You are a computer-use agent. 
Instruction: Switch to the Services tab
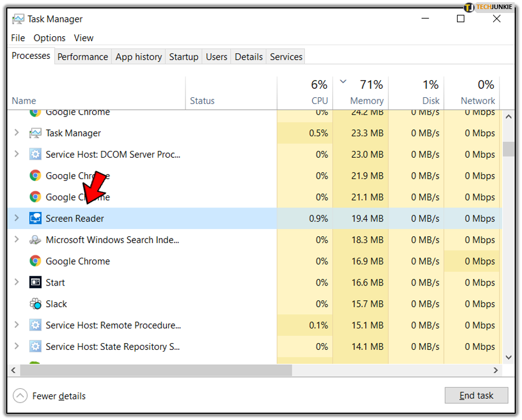[286, 57]
